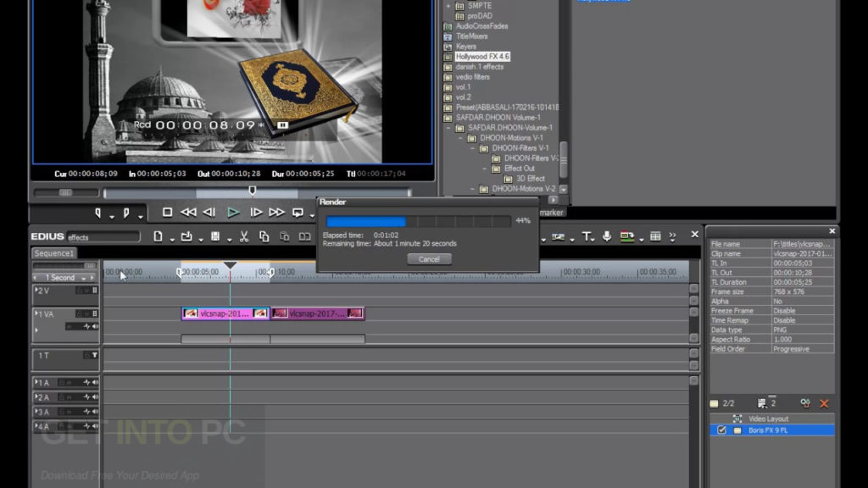Collapse the DHOON-Motions V-1 folder
Viewport: 868px width, 488px height.
[460, 138]
